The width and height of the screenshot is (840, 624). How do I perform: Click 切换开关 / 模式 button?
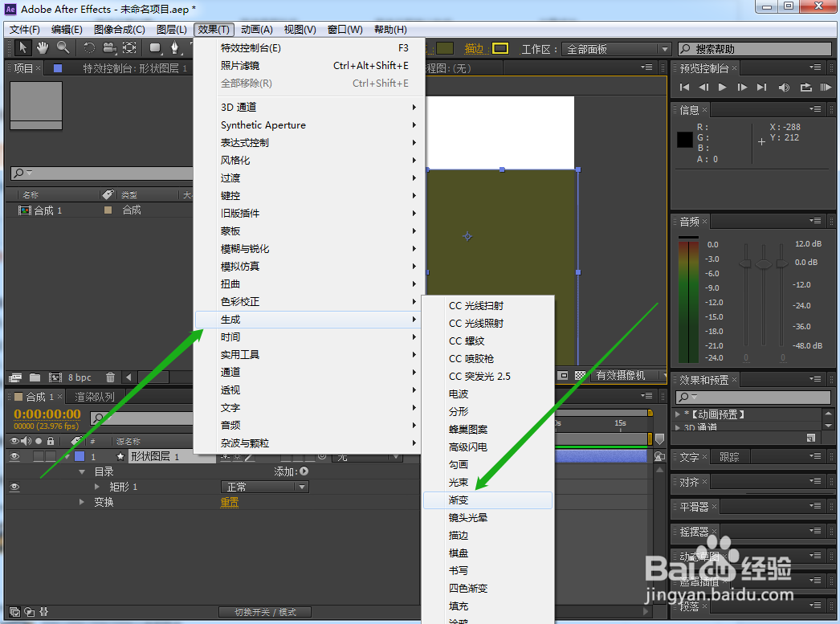tap(265, 612)
